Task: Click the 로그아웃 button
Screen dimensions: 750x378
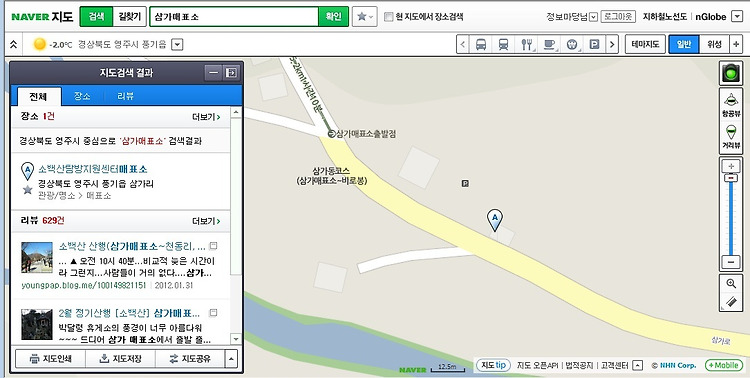Action: tap(618, 17)
